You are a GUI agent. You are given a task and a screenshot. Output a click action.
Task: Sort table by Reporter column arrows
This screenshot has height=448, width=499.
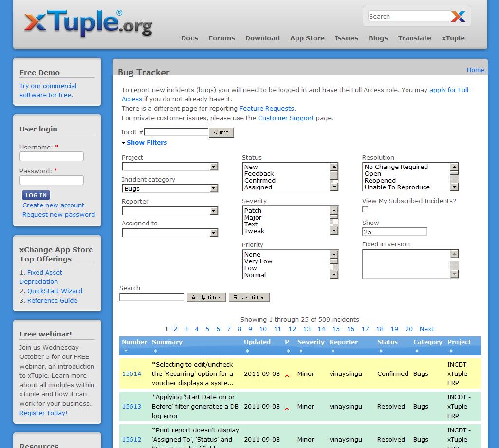point(333,351)
